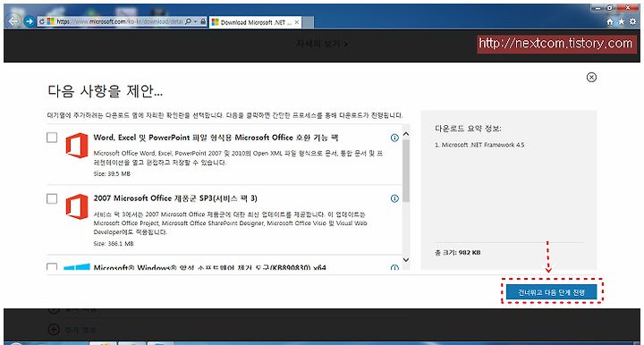Viewport: 644px width, 345px height.
Task: Check Word, Excel, PowerPoint compatibility pack box
Action: pos(52,138)
